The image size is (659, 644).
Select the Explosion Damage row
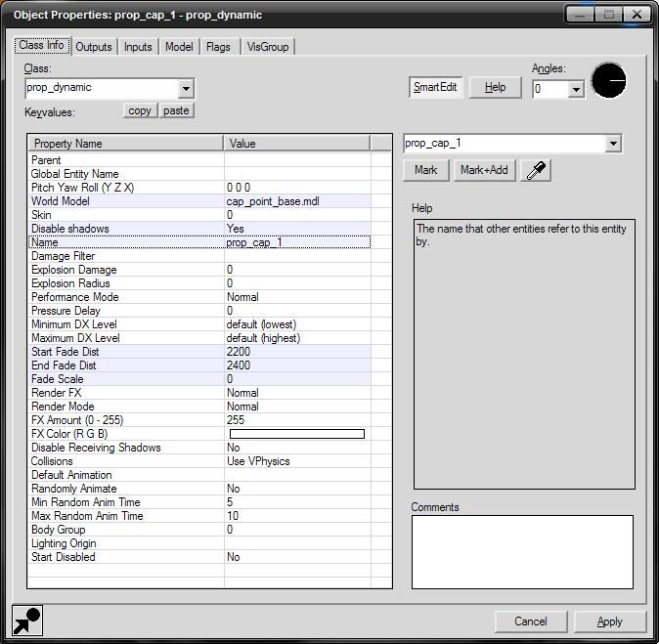coord(199,270)
